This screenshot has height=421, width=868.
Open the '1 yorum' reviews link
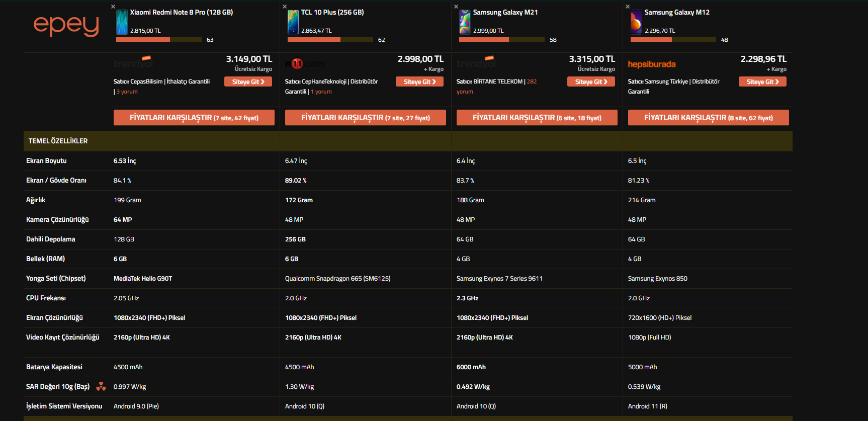tap(321, 92)
